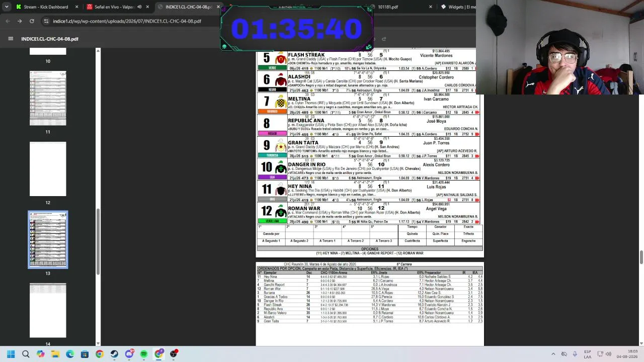Open the Widgets browser tab
The width and height of the screenshot is (644, 362).
point(458,7)
